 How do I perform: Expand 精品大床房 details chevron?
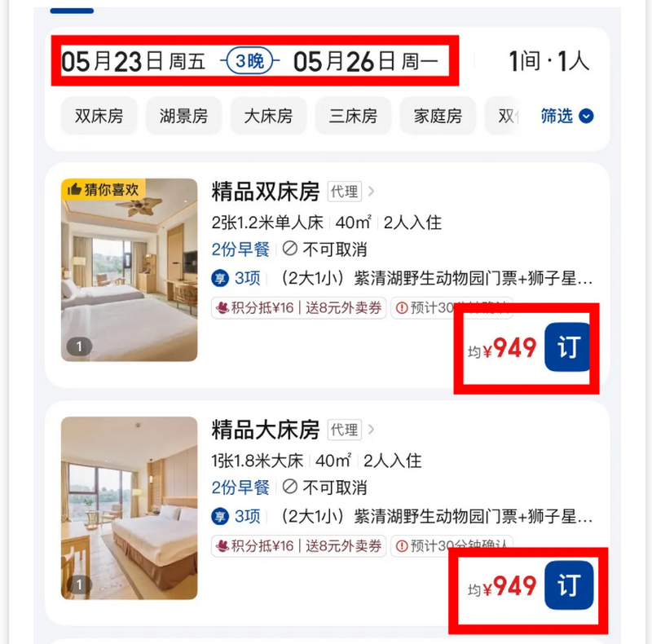tap(372, 430)
